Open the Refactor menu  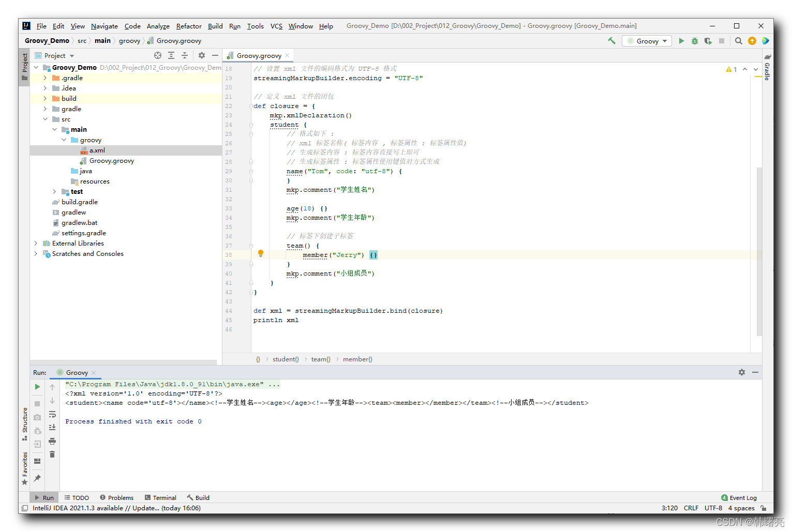point(189,26)
